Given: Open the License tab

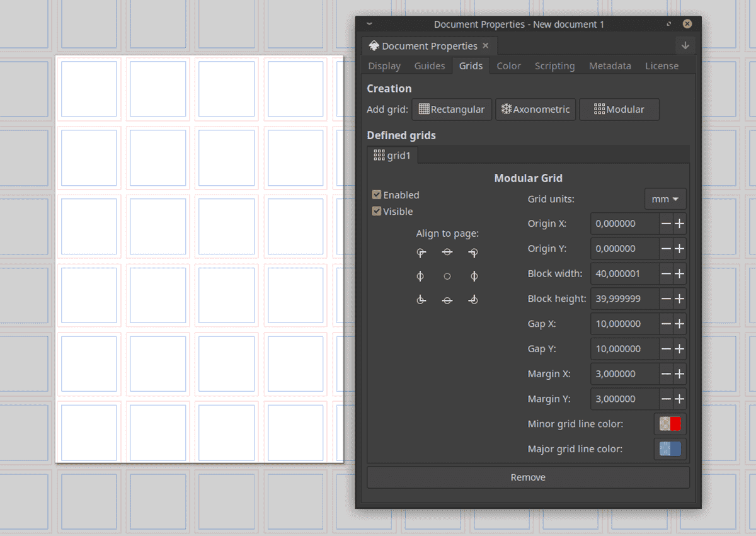Looking at the screenshot, I should pos(661,66).
